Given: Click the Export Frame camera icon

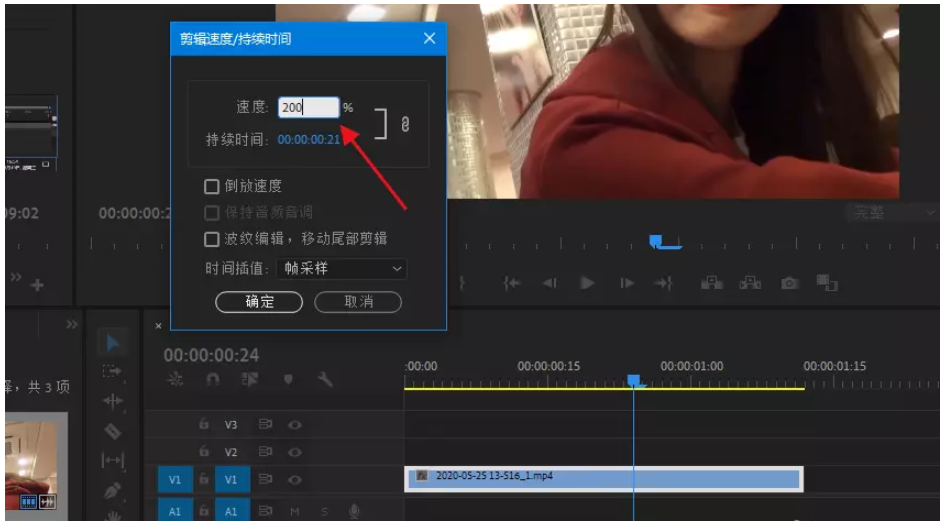Looking at the screenshot, I should point(790,283).
